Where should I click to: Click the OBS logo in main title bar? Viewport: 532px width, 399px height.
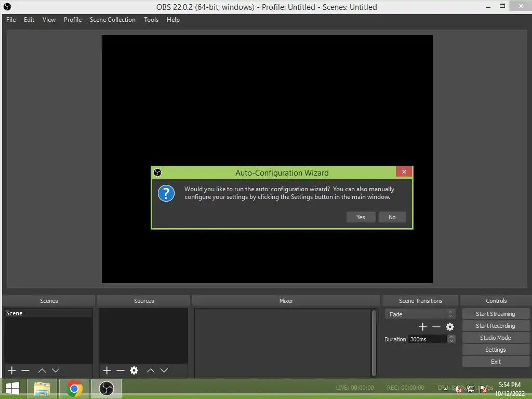click(x=7, y=7)
